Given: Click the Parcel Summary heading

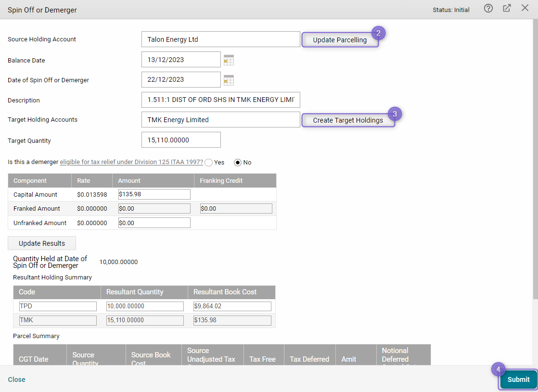Looking at the screenshot, I should 36,336.
